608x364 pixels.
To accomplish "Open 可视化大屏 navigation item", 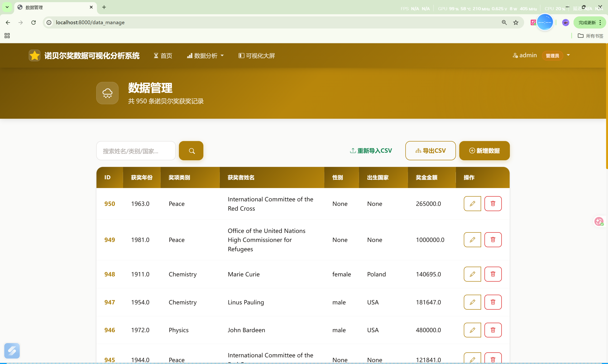I will tap(257, 56).
